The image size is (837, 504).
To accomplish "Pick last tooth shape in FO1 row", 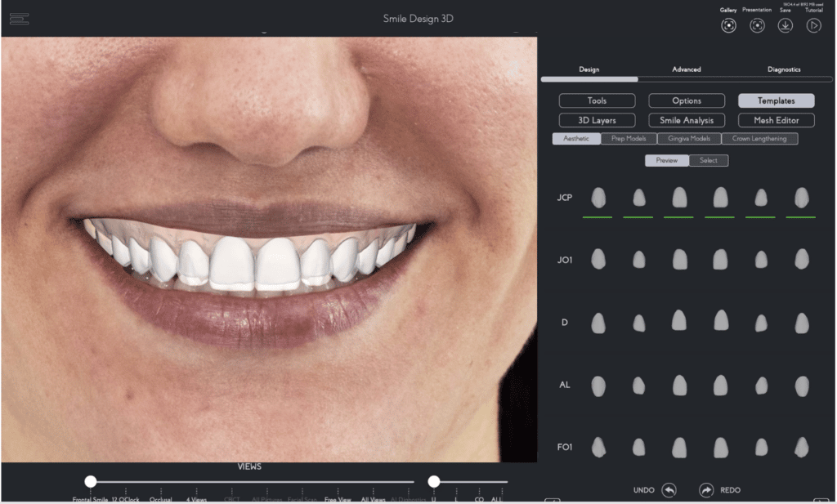I will pos(801,447).
